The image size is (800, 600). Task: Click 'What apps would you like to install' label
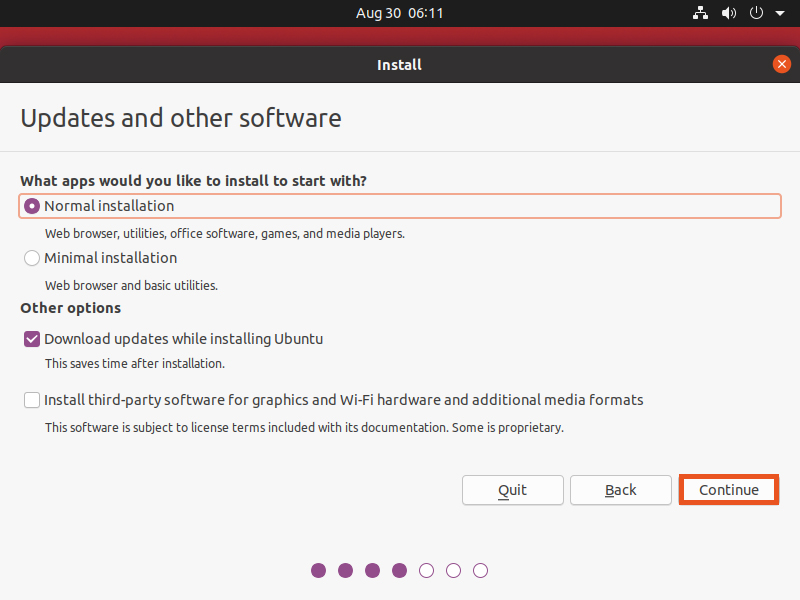(x=193, y=181)
